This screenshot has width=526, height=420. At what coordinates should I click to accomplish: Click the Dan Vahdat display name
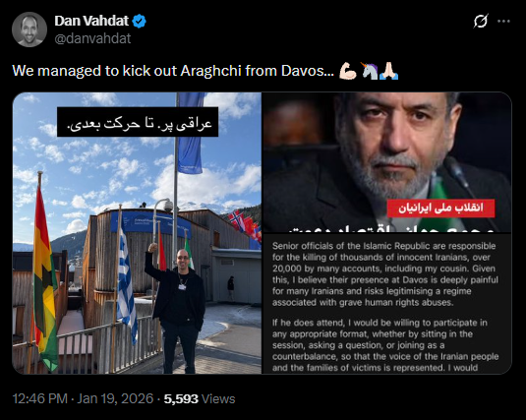(x=91, y=21)
